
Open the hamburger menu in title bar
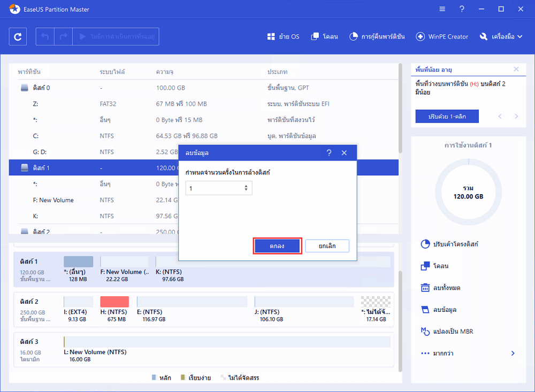click(x=442, y=9)
